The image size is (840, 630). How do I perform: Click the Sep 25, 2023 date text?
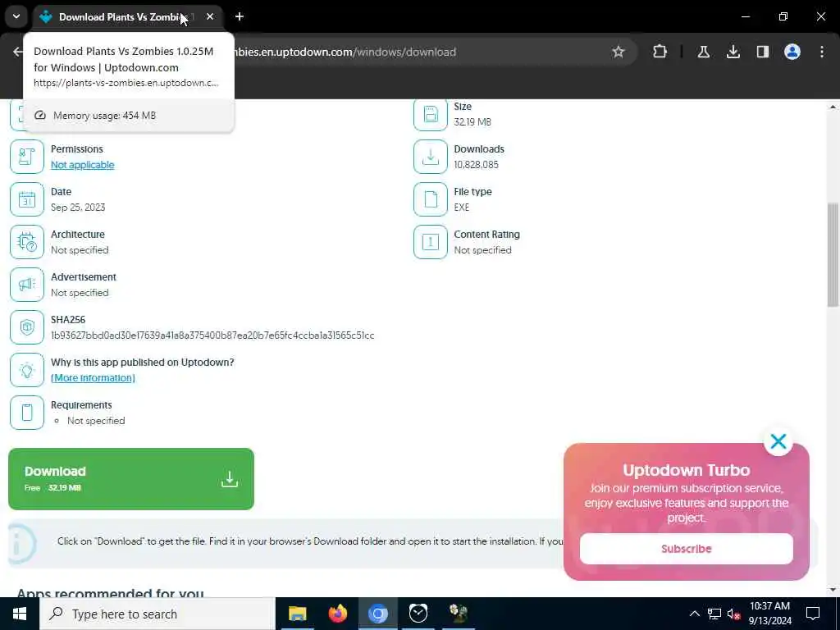click(78, 208)
